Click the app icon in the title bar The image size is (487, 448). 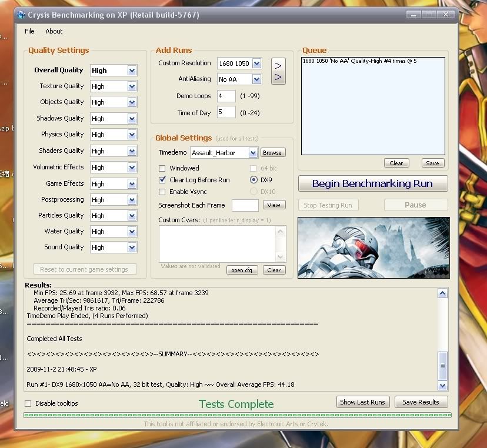(x=21, y=15)
